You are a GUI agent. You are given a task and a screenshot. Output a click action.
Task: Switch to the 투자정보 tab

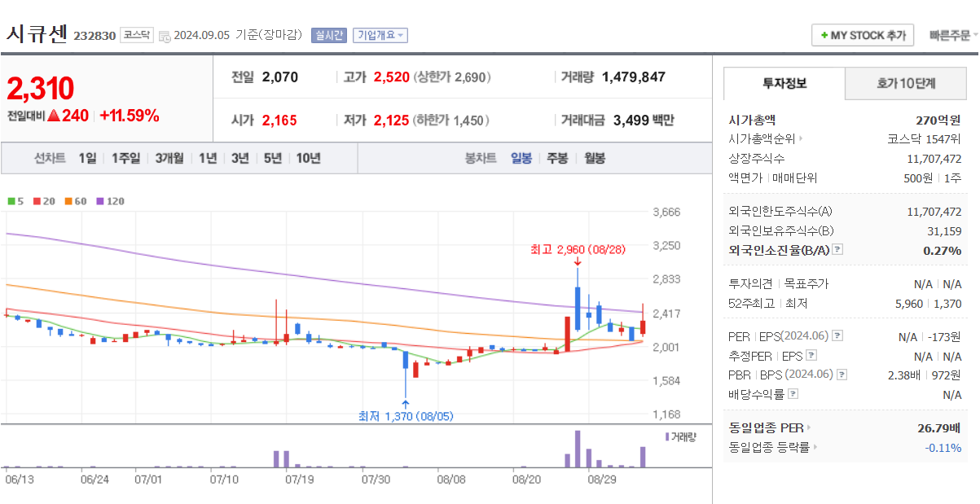click(784, 83)
